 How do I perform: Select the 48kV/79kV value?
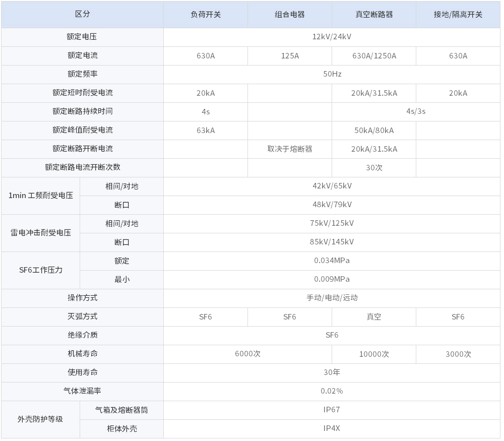pyautogui.click(x=332, y=205)
